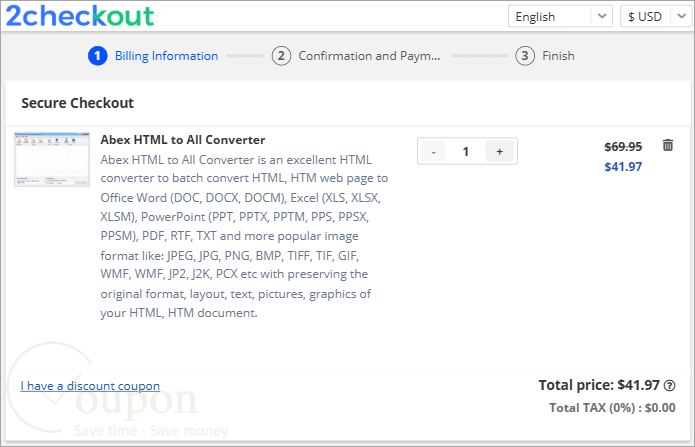Click the quantity field showing 1
The image size is (695, 447).
[465, 152]
